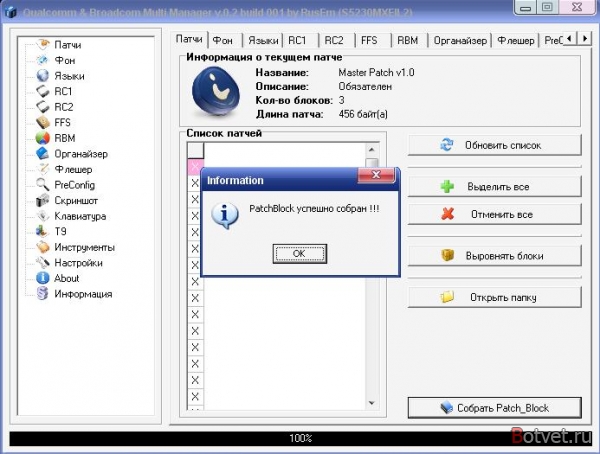The height and width of the screenshot is (454, 600).
Task: Click the 100% progress bar
Action: click(300, 438)
